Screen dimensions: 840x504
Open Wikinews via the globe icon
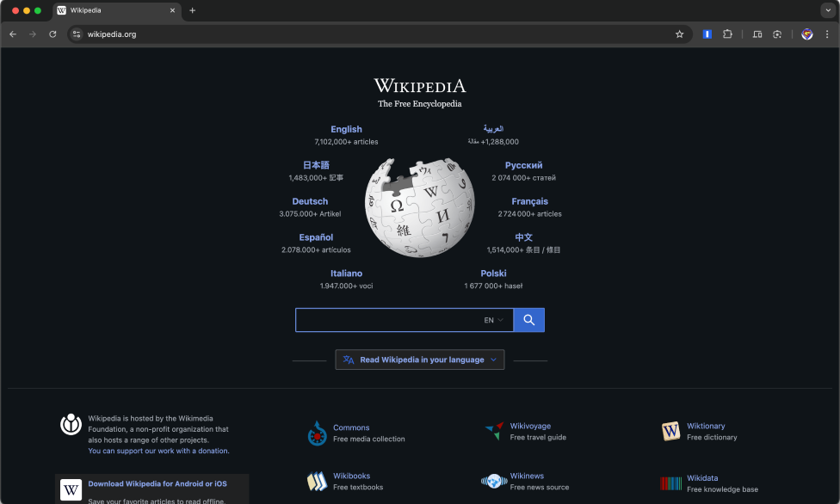click(494, 481)
